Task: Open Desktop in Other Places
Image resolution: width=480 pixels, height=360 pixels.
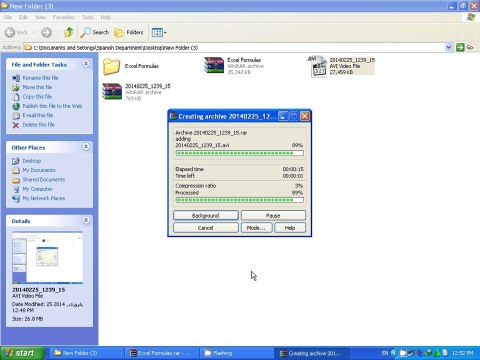Action: (32, 161)
